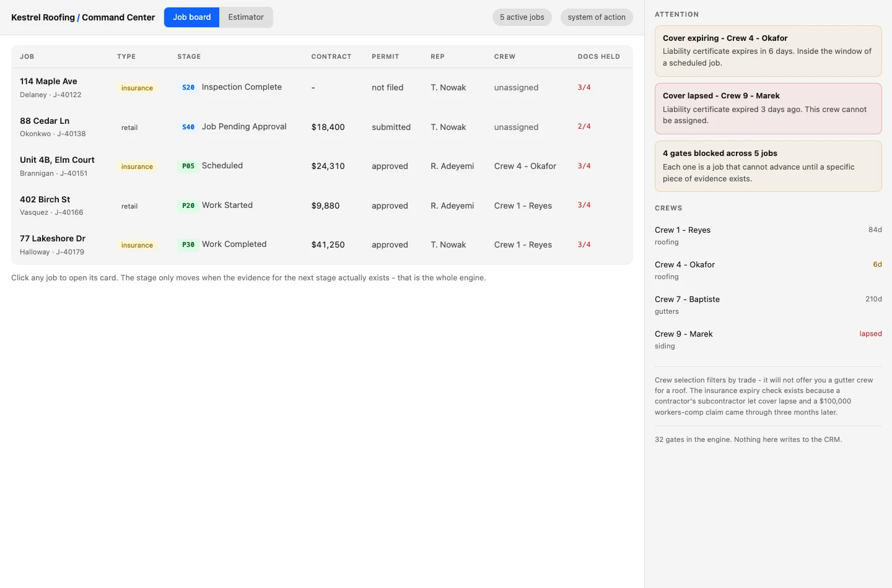This screenshot has width=892, height=588.
Task: Click the insurance tag on 114 Maple Ave
Action: point(137,88)
